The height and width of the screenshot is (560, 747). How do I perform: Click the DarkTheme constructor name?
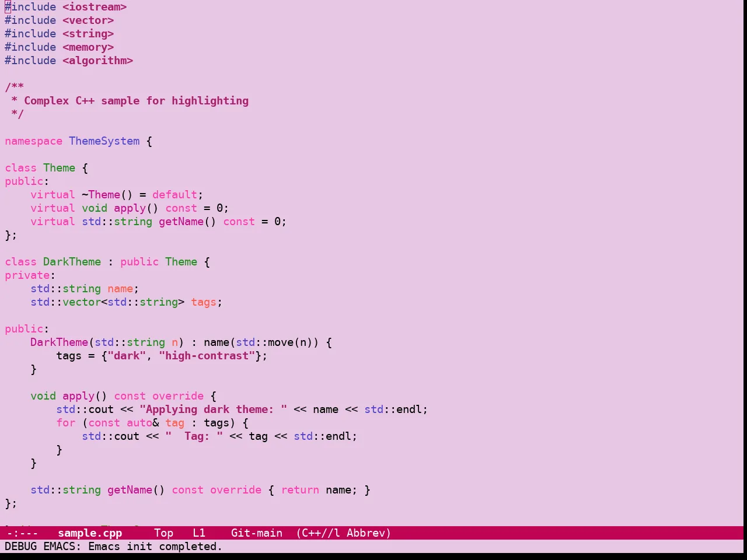(x=60, y=342)
